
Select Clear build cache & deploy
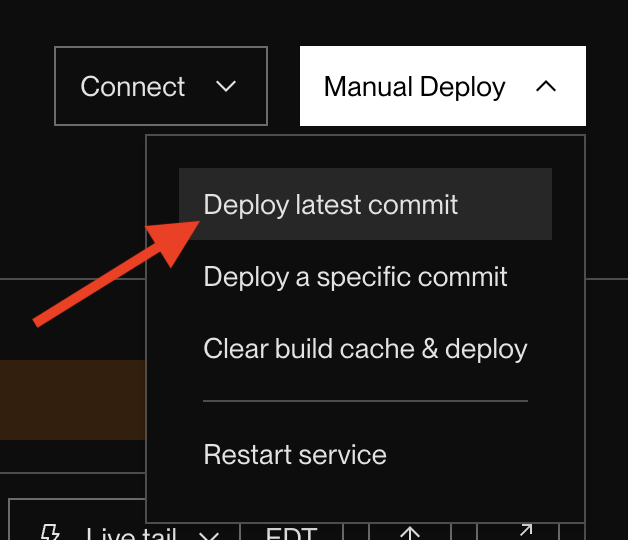(365, 349)
